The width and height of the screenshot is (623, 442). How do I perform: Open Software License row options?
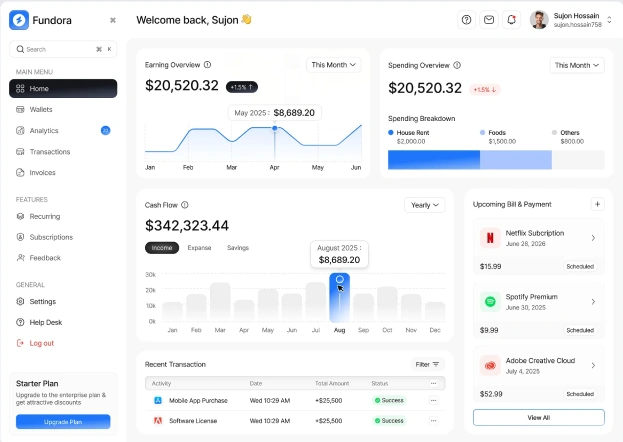433,421
